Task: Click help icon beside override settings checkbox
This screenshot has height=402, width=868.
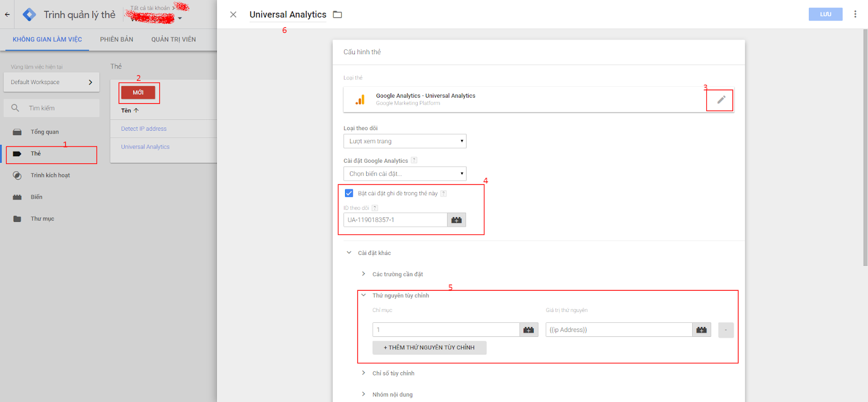Action: 443,193
